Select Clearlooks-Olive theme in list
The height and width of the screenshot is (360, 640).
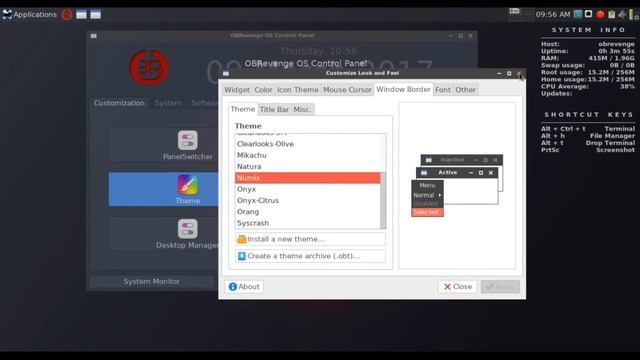307,144
